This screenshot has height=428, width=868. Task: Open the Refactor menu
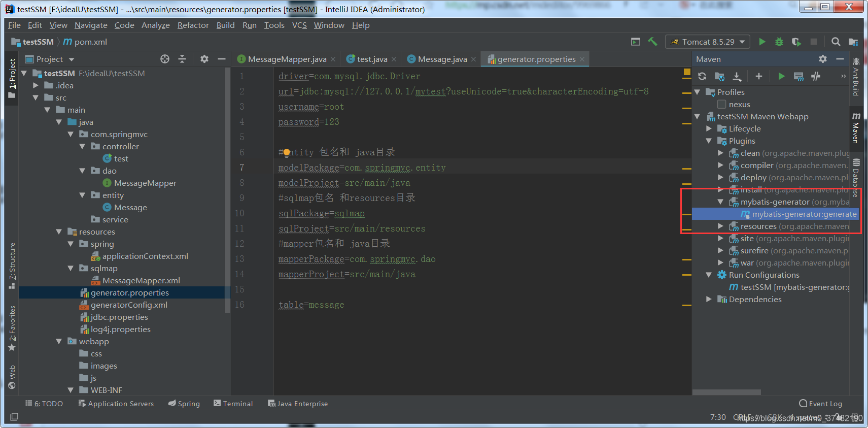coord(193,25)
